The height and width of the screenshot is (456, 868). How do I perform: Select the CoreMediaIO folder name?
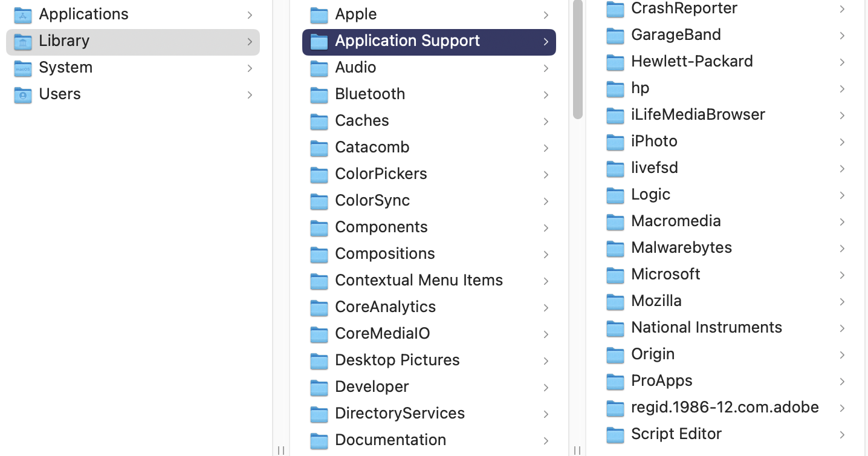[x=383, y=333]
